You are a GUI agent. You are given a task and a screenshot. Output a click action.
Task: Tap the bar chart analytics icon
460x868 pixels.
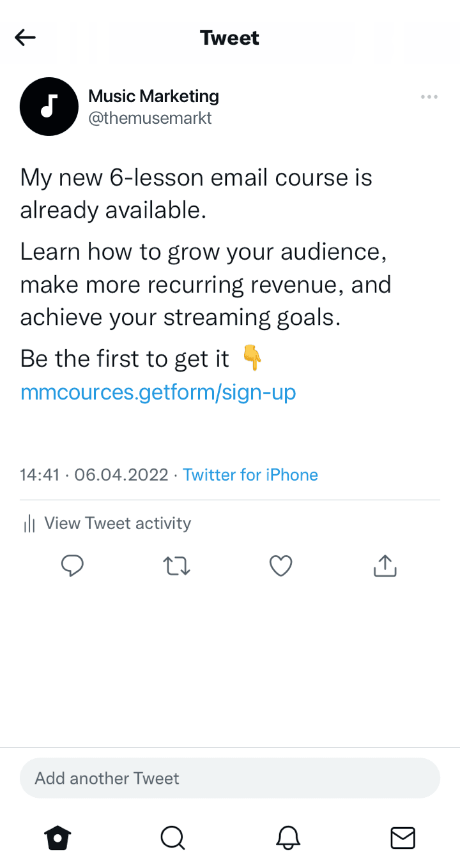coord(29,525)
